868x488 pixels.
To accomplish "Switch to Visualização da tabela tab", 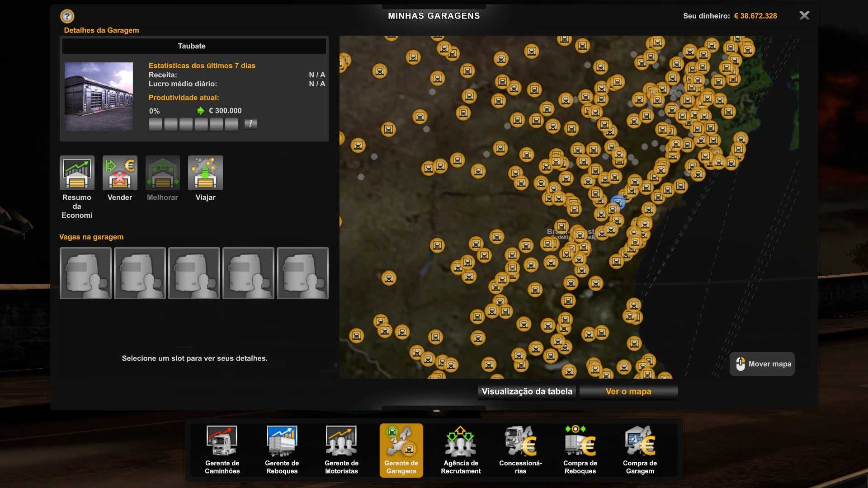I will 527,392.
